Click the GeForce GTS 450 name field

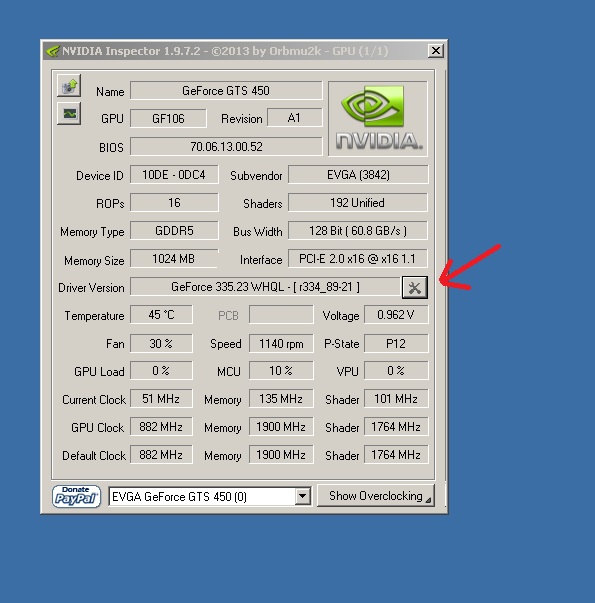pos(226,91)
